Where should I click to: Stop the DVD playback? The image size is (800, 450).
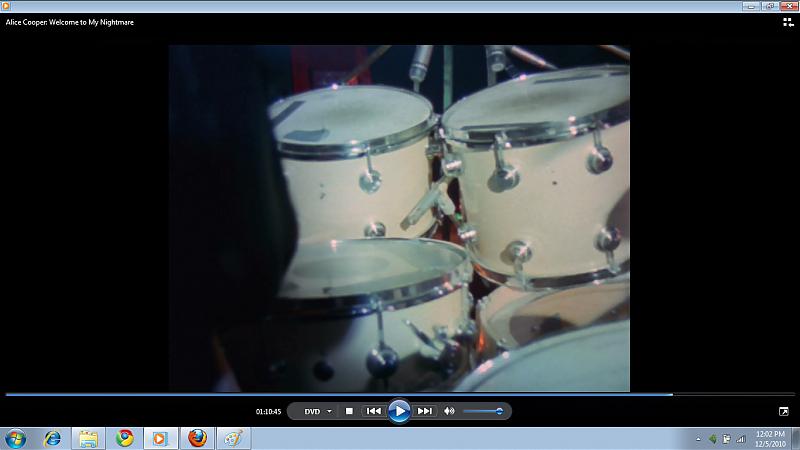tap(349, 411)
